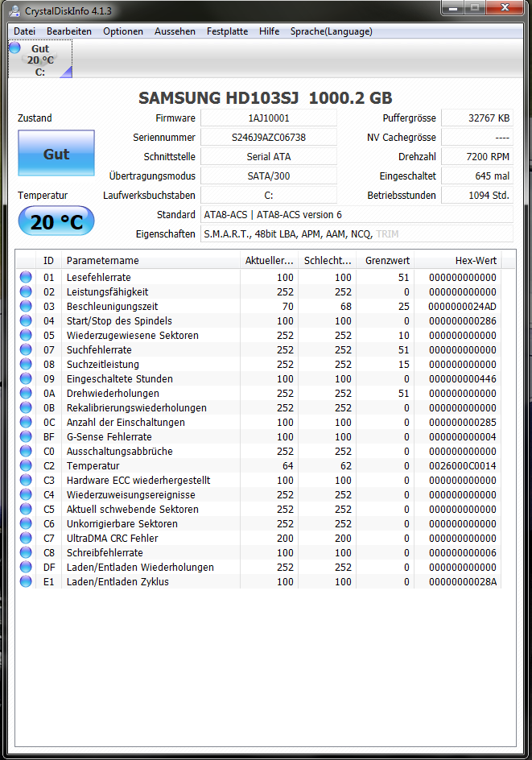Click the status orb for Rekalibrierungswiederholungen

[26, 407]
